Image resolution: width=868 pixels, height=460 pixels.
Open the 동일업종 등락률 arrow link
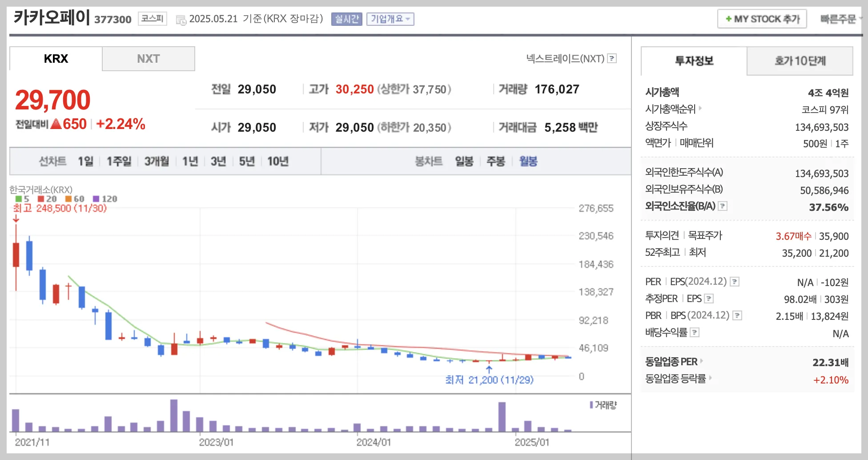[x=711, y=378]
